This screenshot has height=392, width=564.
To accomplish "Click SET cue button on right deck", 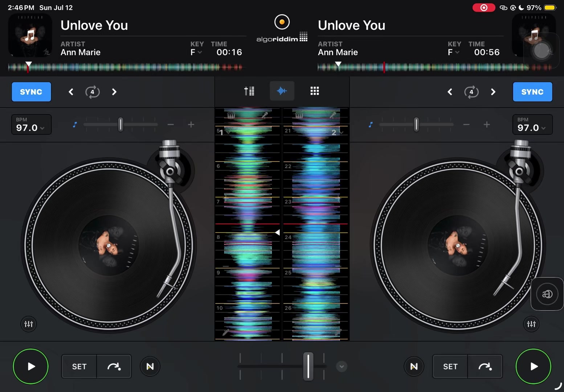I will [x=450, y=367].
